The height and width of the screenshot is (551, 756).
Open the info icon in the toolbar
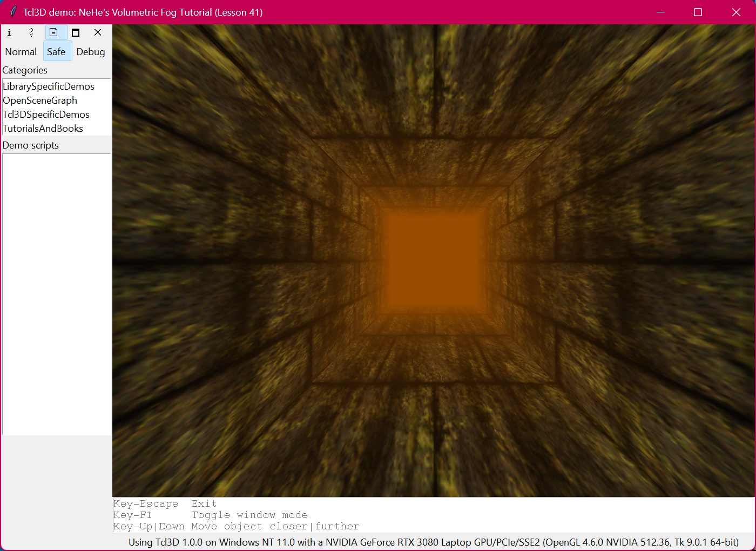pyautogui.click(x=9, y=32)
